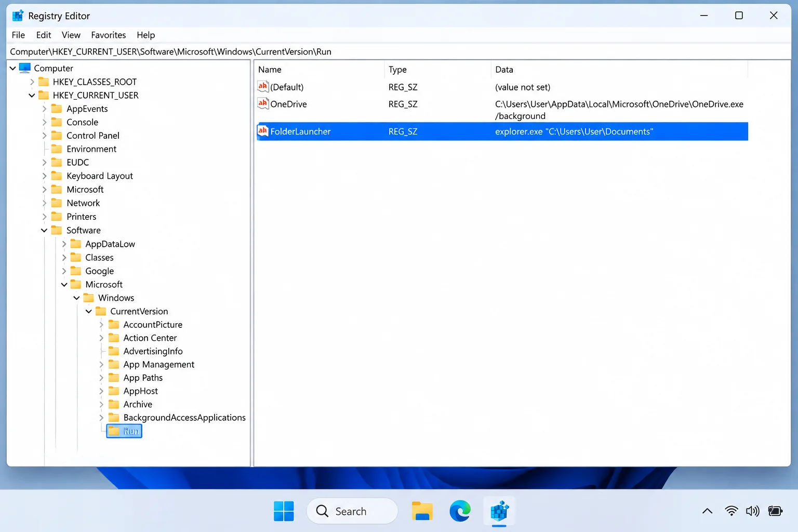Open the File menu
798x532 pixels.
point(18,35)
